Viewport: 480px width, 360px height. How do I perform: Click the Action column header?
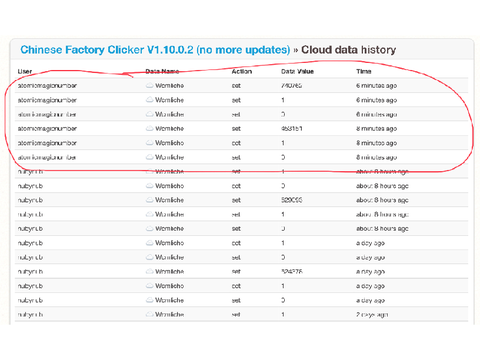242,71
